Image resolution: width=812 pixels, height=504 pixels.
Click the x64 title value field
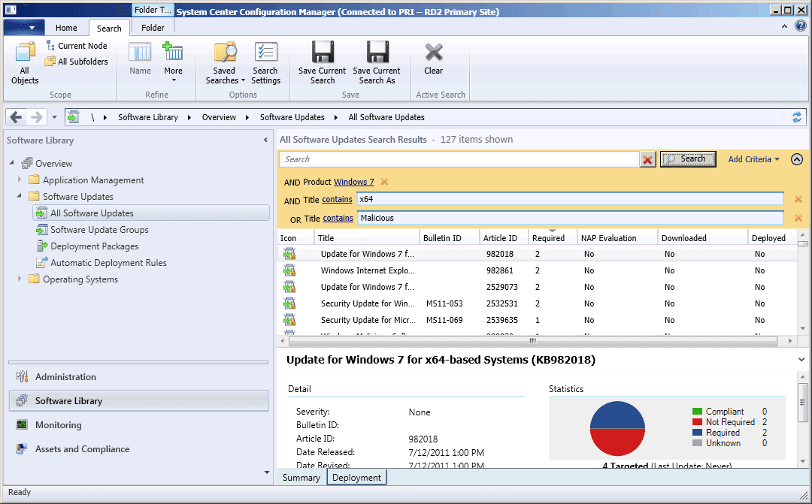(x=570, y=199)
